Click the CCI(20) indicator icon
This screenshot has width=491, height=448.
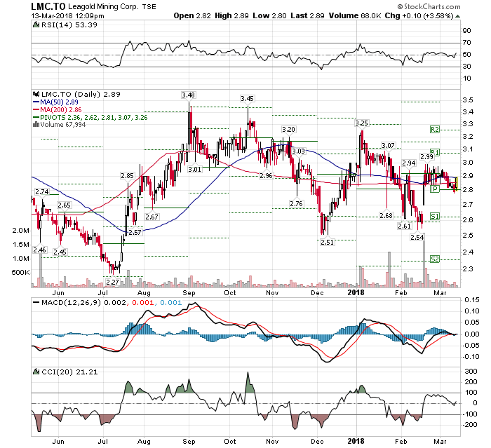click(37, 372)
